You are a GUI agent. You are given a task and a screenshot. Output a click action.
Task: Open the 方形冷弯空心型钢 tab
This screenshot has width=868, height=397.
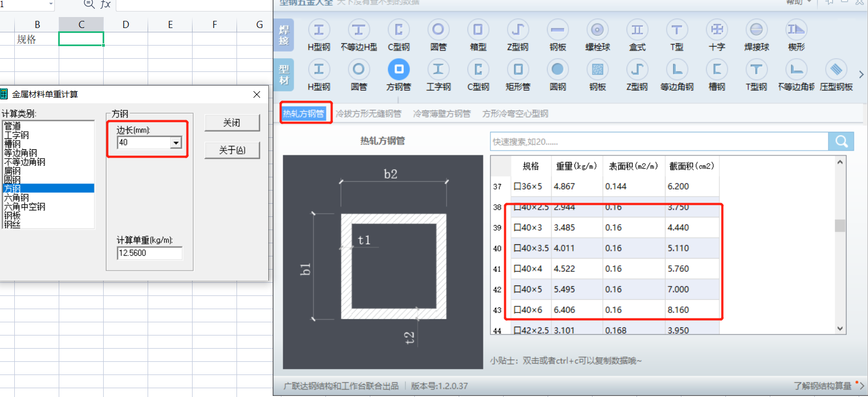click(x=515, y=114)
